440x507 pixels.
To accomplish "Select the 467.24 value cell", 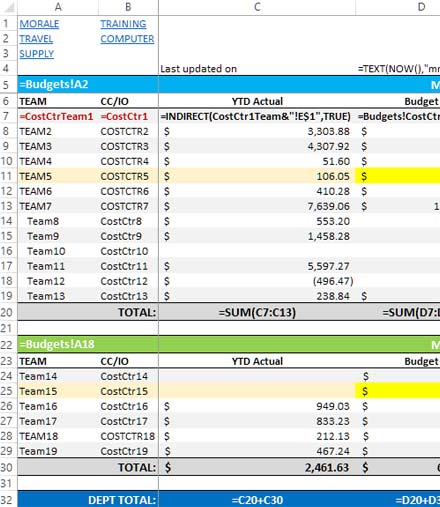I will pyautogui.click(x=257, y=451).
